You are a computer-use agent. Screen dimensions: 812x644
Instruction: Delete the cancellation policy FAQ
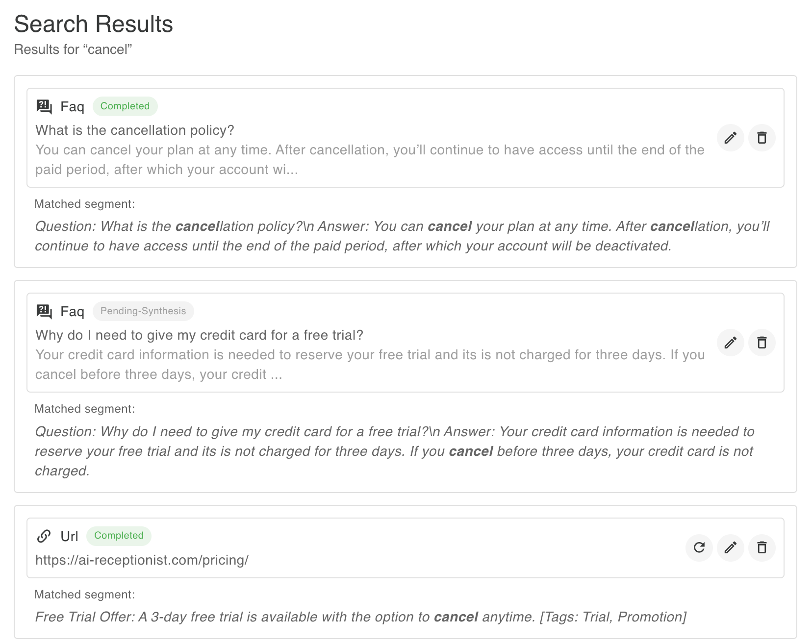coord(761,138)
